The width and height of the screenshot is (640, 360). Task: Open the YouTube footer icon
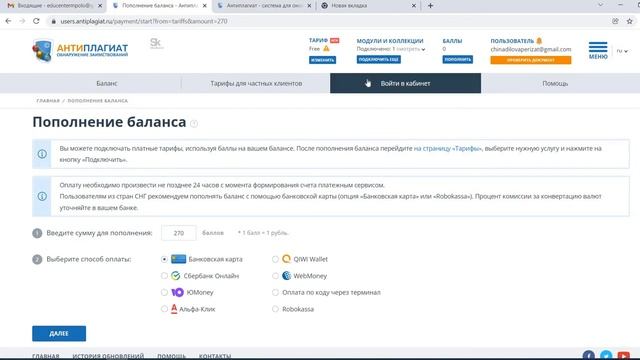623,356
